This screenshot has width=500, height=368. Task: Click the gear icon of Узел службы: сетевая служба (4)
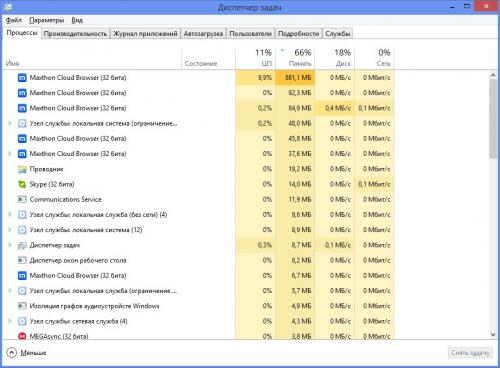(x=22, y=322)
